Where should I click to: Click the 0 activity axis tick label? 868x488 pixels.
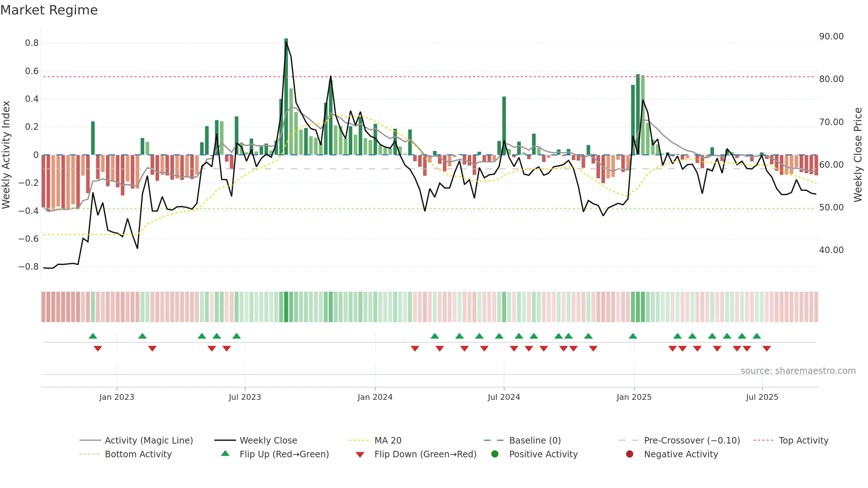coord(36,155)
